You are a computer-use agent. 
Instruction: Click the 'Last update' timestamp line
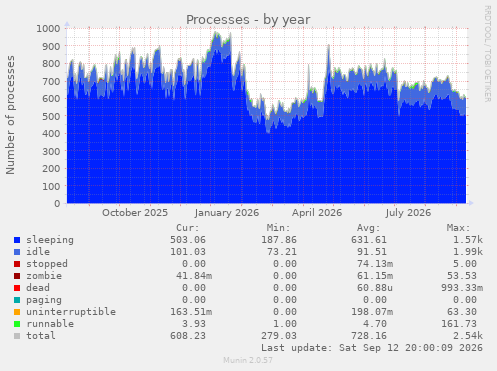click(x=372, y=348)
